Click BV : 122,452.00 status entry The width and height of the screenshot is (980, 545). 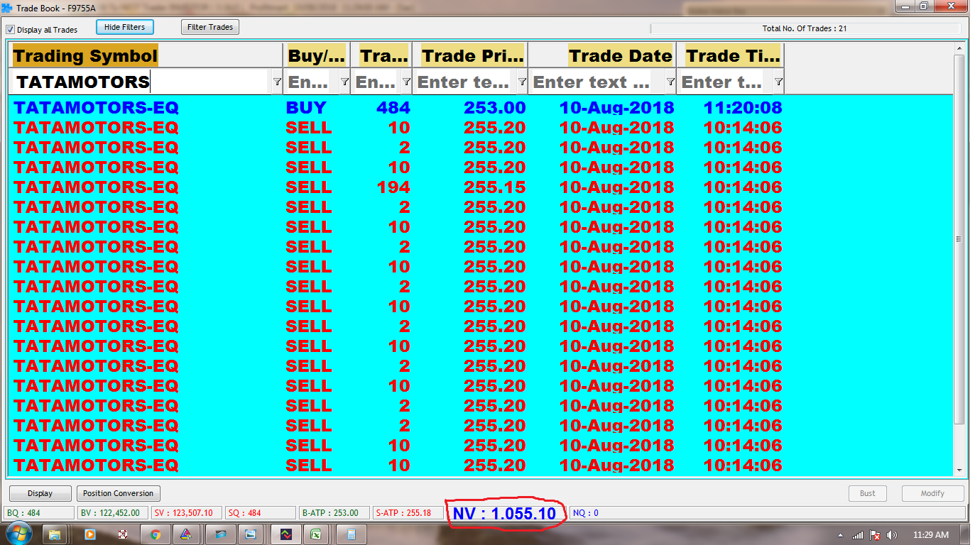point(112,513)
